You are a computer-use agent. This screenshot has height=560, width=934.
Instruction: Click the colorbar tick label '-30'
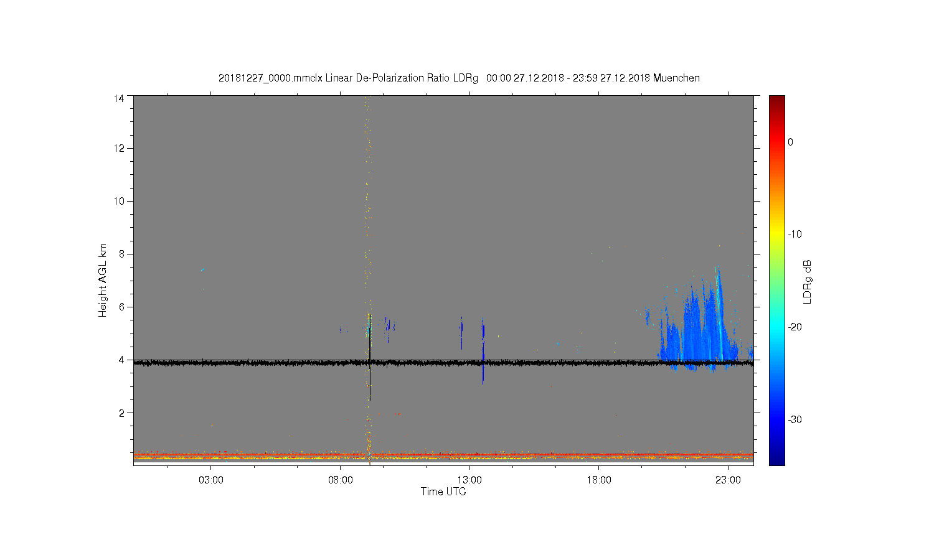coord(795,419)
